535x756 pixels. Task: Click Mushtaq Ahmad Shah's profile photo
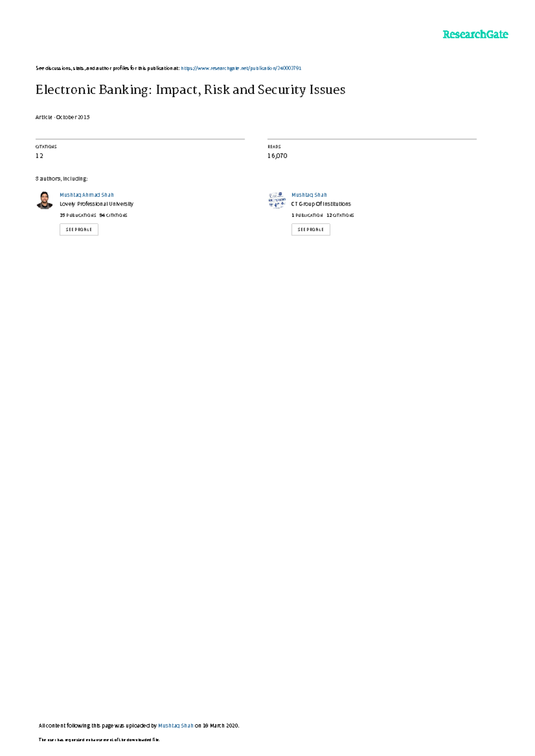(x=44, y=200)
